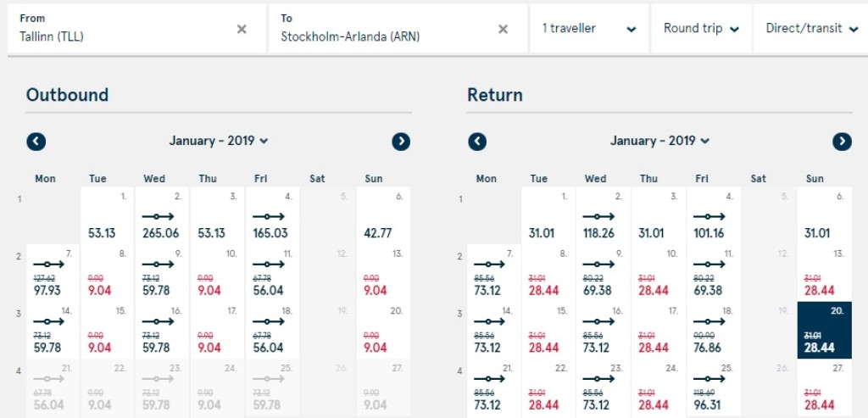The height and width of the screenshot is (418, 868).
Task: Go to next month in Outbound calendar
Action: [x=401, y=142]
